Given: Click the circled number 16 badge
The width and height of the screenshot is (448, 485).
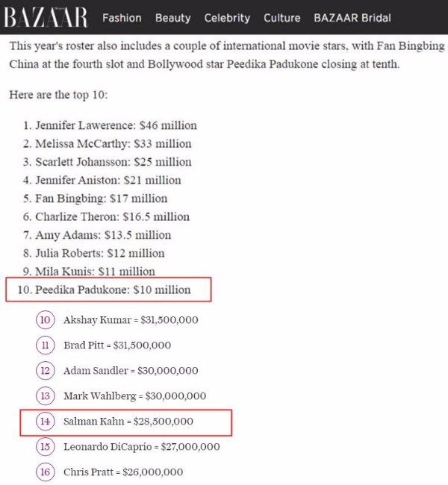Looking at the screenshot, I should [x=46, y=472].
